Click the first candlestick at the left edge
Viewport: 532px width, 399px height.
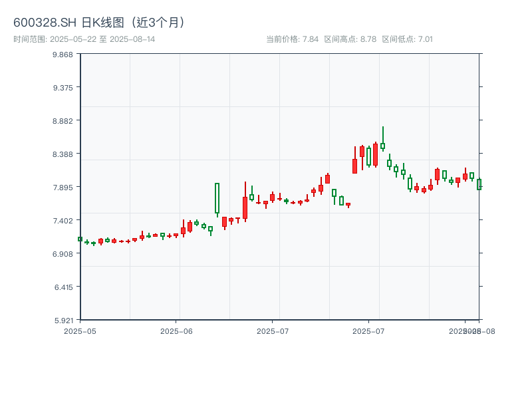80,239
